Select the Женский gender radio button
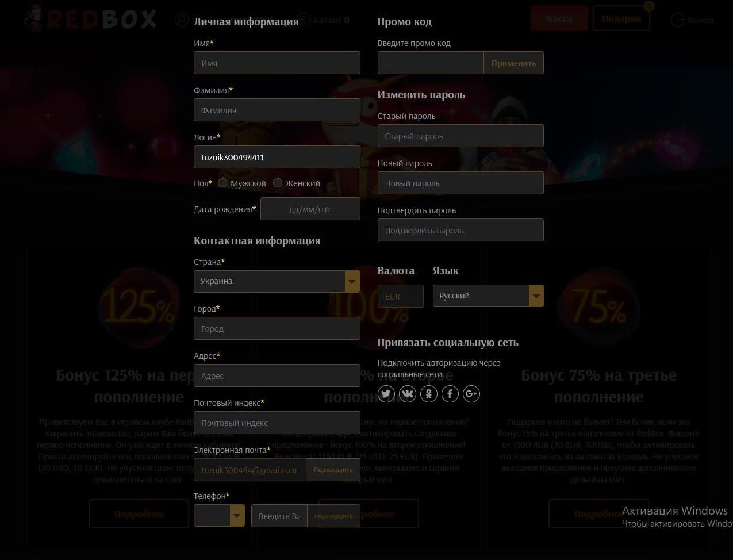The width and height of the screenshot is (733, 560). 278,183
